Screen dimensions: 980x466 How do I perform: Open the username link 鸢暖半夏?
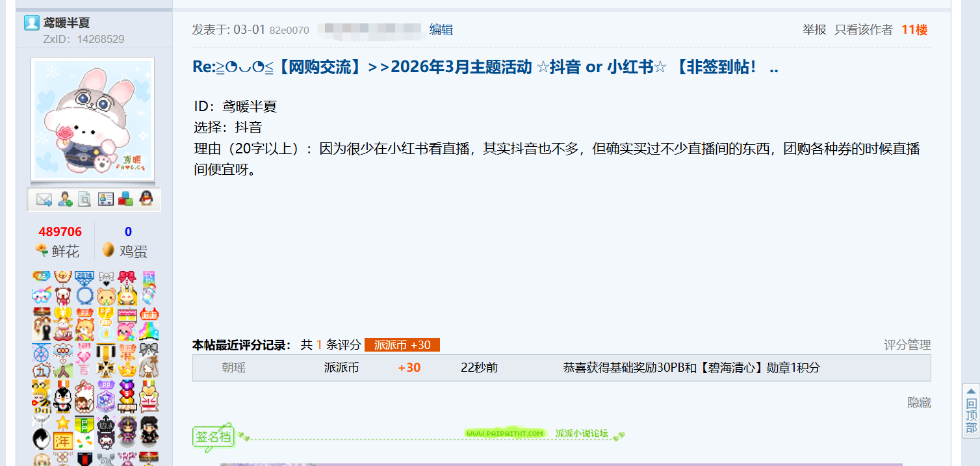click(x=66, y=23)
